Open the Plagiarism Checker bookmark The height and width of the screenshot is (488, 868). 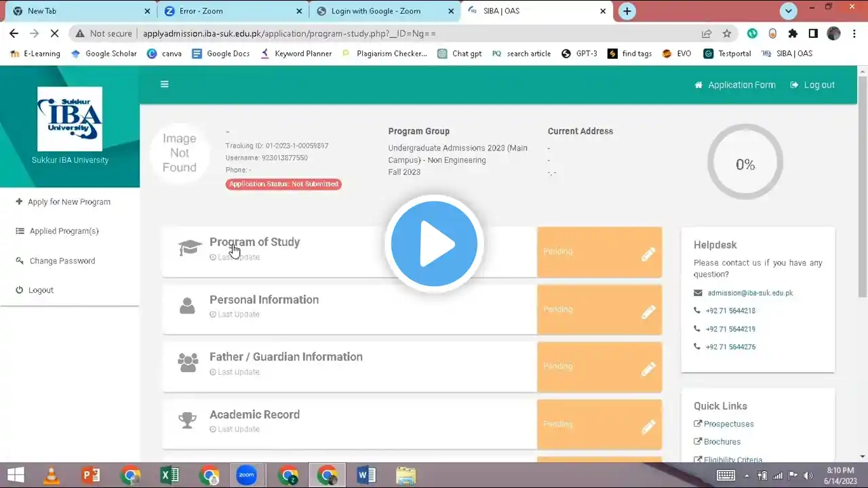[385, 54]
